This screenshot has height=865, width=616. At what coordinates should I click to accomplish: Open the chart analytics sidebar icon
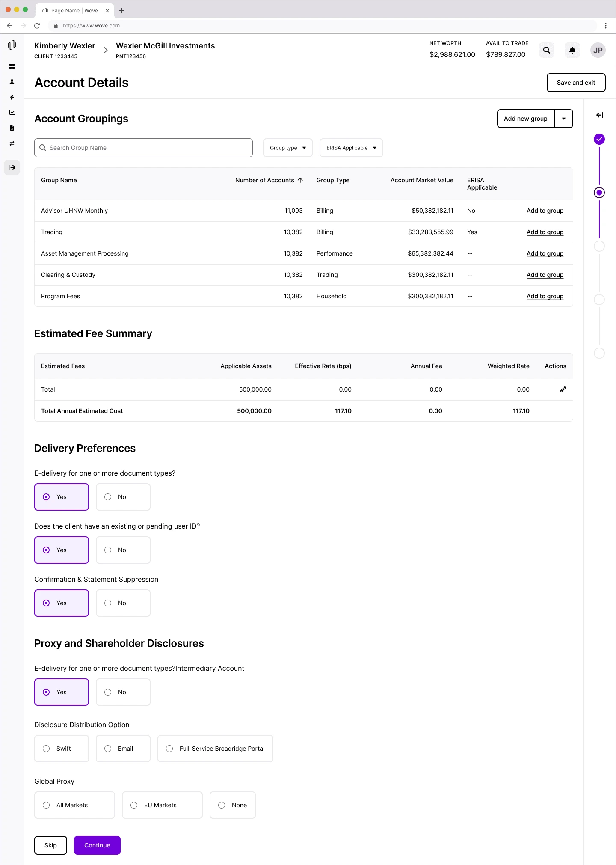coord(12,113)
